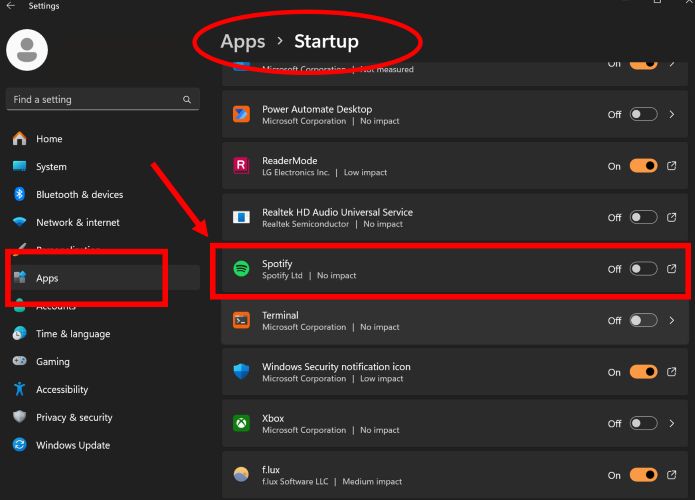Click the ReaderMode app icon
Viewport: 695px width, 500px height.
click(x=241, y=166)
